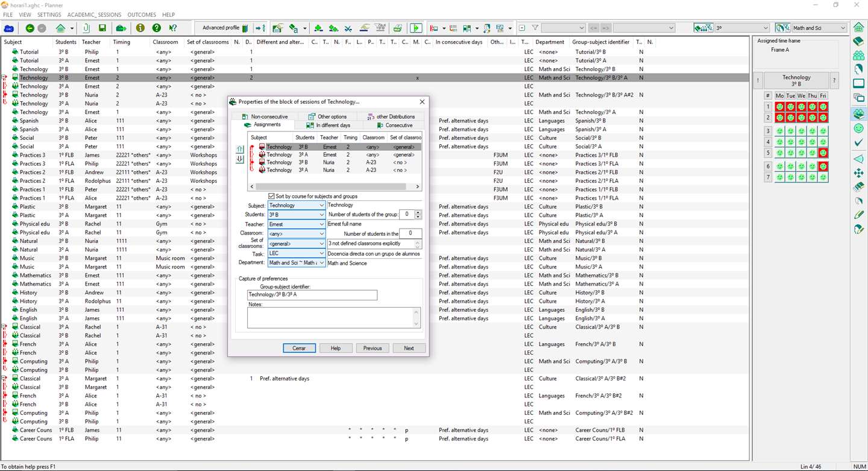The height and width of the screenshot is (471, 868).
Task: Click the green back arrow in toolbar
Action: (30, 28)
